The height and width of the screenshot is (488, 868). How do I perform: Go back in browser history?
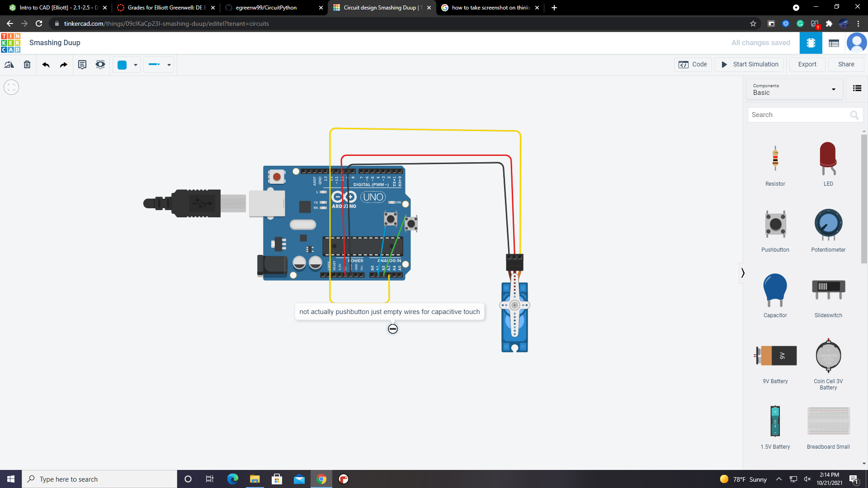point(10,23)
